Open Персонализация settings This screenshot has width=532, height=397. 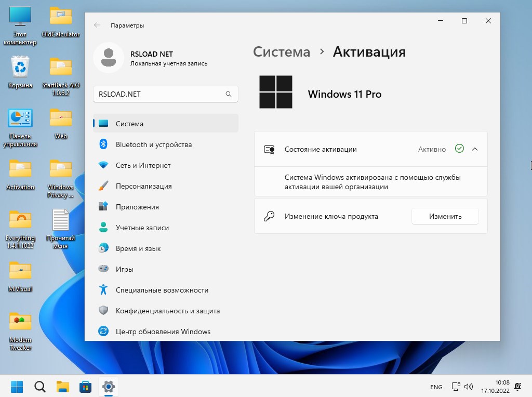pos(166,186)
